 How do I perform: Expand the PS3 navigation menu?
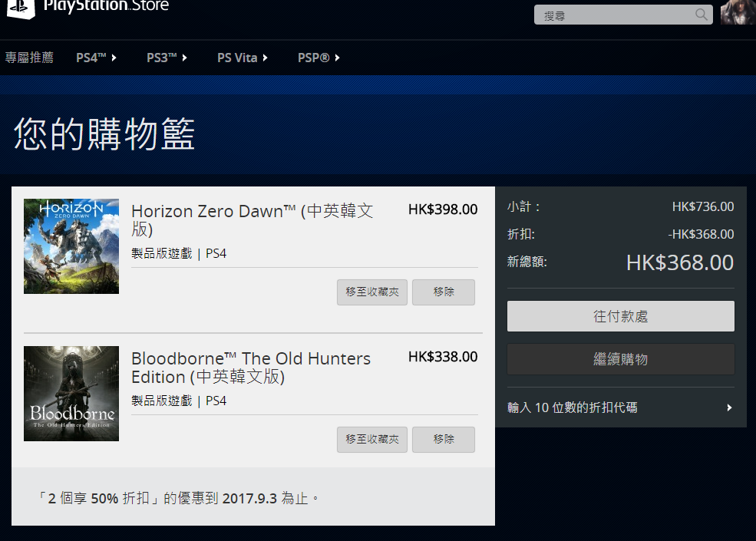click(x=167, y=58)
